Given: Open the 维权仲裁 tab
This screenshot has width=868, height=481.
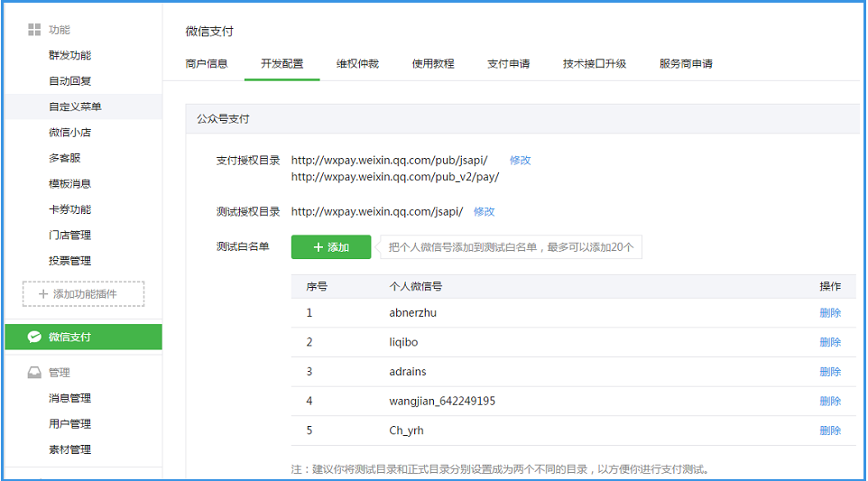Looking at the screenshot, I should click(x=357, y=64).
